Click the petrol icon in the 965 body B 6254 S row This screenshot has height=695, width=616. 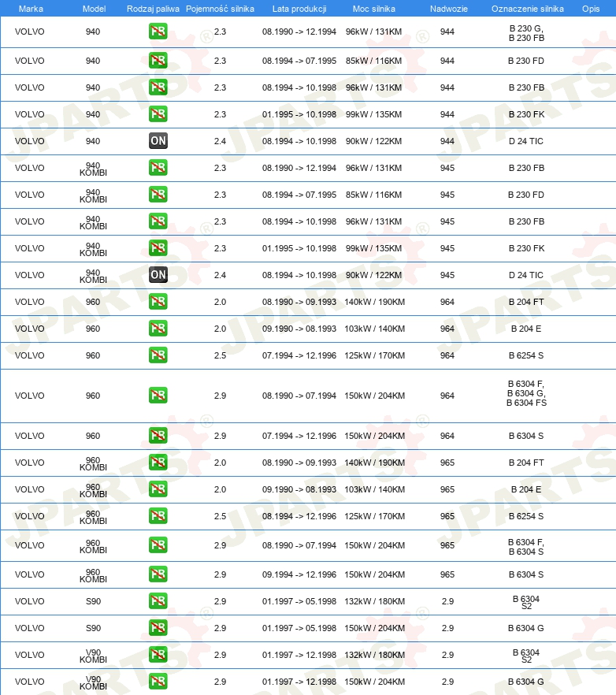tap(158, 516)
